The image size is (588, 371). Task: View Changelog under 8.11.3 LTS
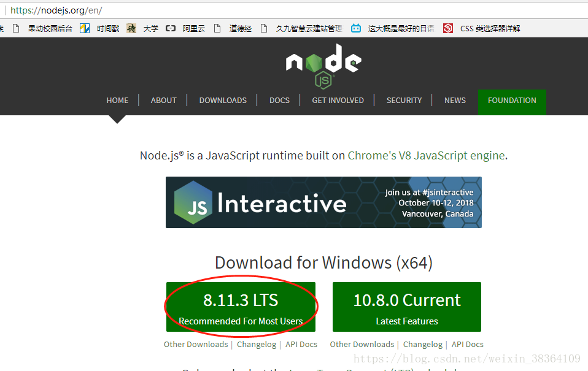point(257,345)
